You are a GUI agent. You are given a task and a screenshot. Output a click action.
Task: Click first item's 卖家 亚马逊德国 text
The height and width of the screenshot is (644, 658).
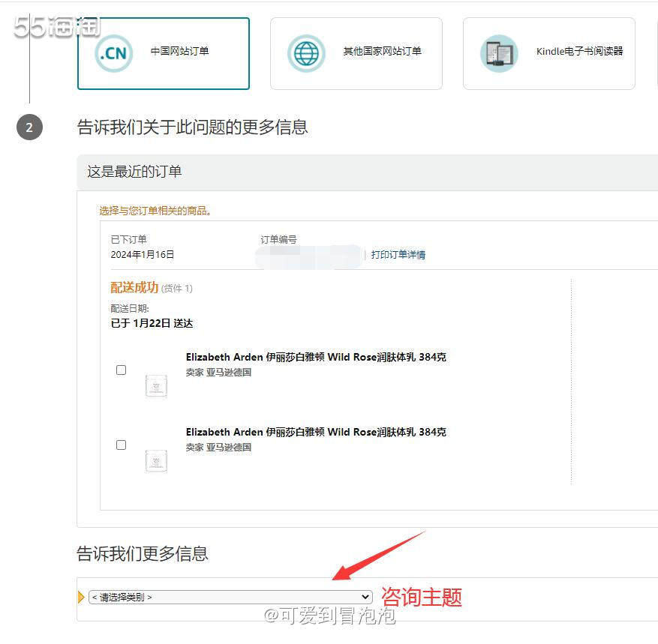(x=218, y=373)
